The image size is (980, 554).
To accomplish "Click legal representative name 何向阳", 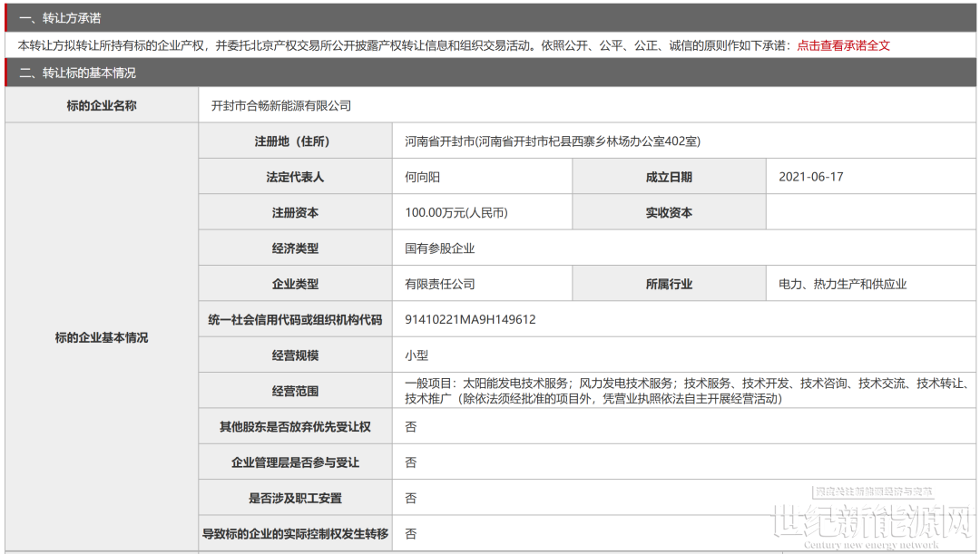I will coord(422,177).
